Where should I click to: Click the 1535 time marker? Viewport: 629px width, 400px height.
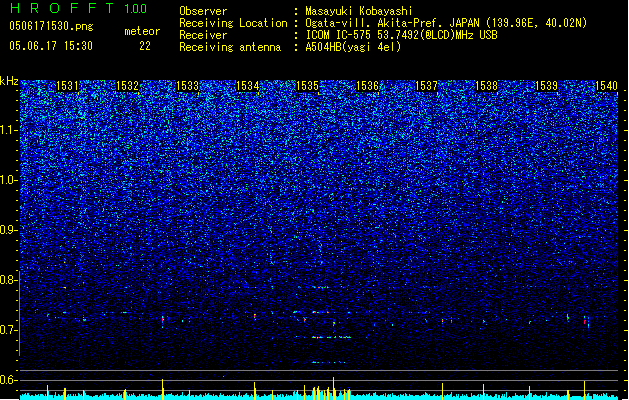click(307, 86)
